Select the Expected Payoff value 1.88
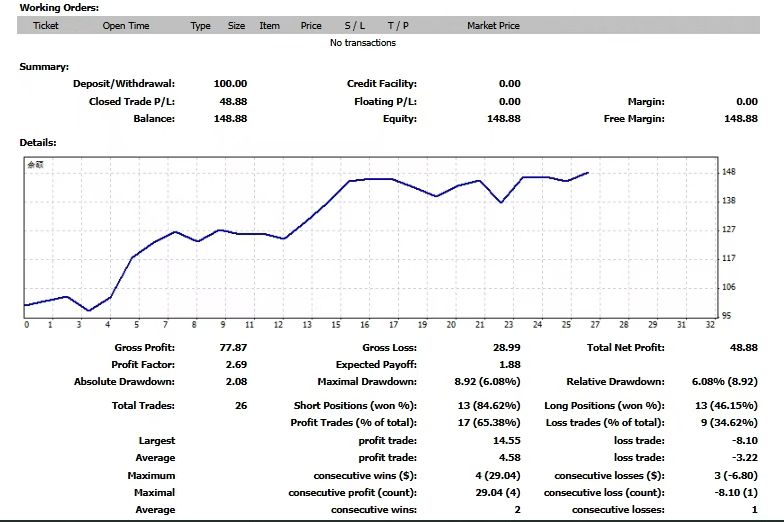 click(510, 364)
